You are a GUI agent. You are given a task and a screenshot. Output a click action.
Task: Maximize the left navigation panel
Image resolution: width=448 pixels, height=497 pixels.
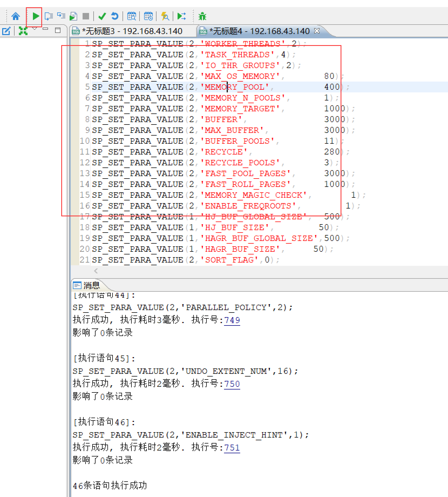point(57,30)
